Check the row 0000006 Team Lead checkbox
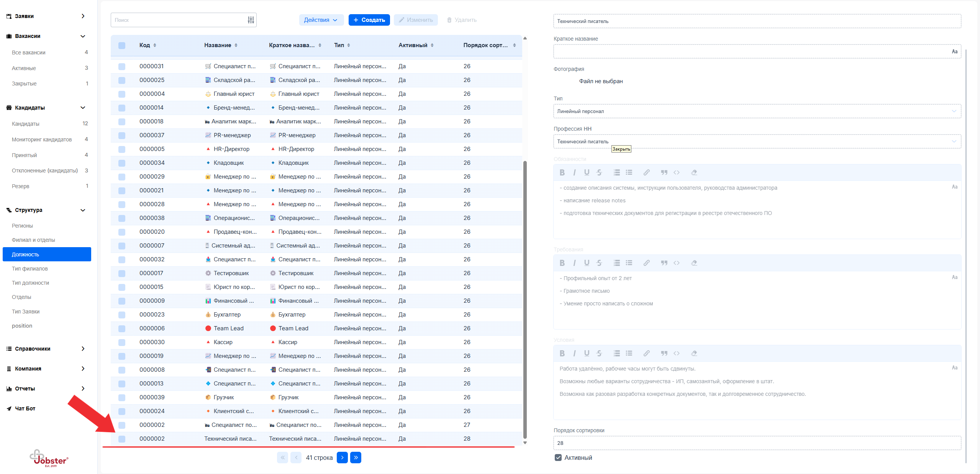This screenshot has height=474, width=980. (x=122, y=328)
